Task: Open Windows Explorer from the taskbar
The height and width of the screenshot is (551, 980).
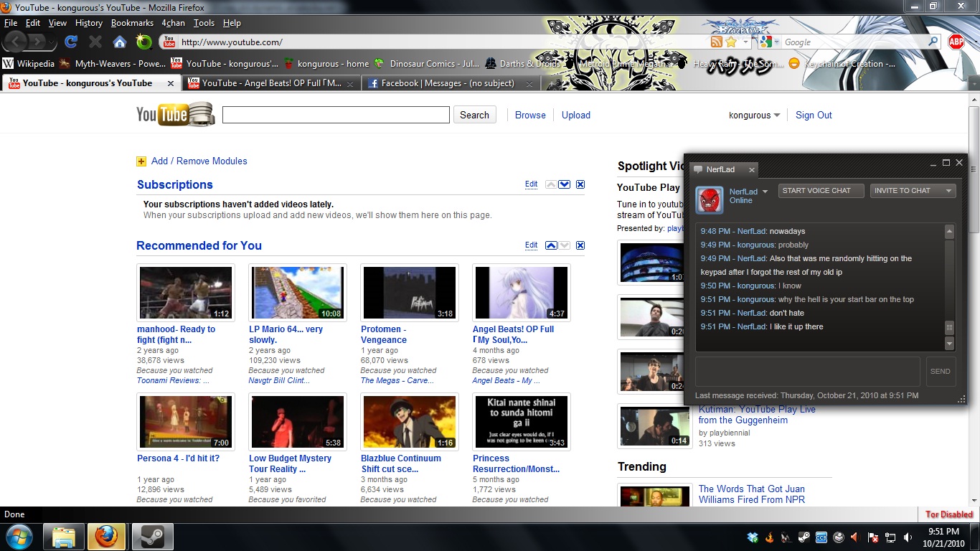Action: 63,537
